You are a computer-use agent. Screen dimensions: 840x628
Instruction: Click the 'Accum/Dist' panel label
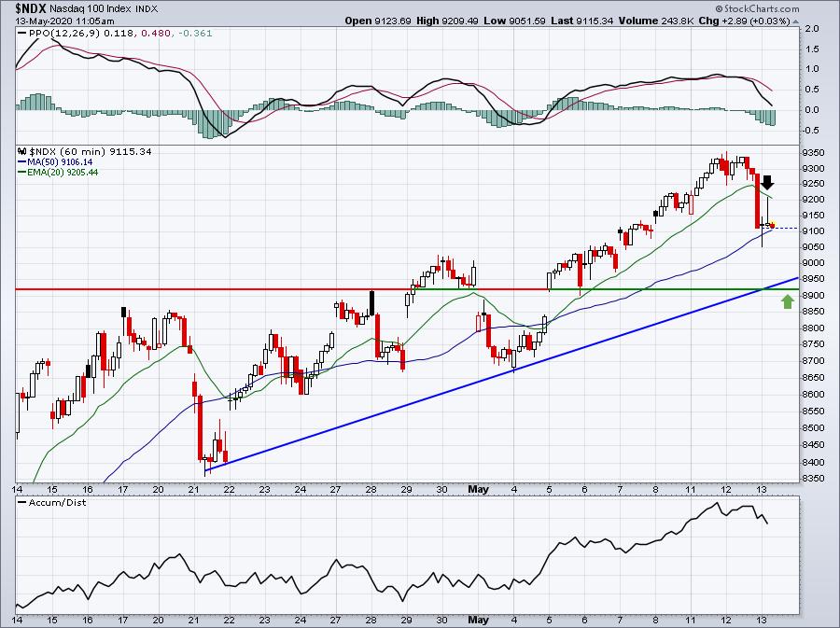tap(57, 503)
